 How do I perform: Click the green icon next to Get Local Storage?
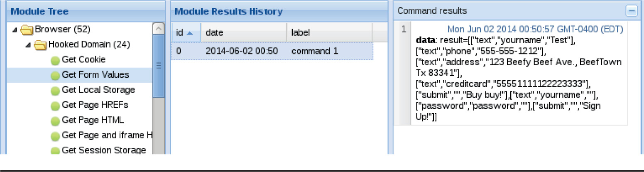pos(55,91)
